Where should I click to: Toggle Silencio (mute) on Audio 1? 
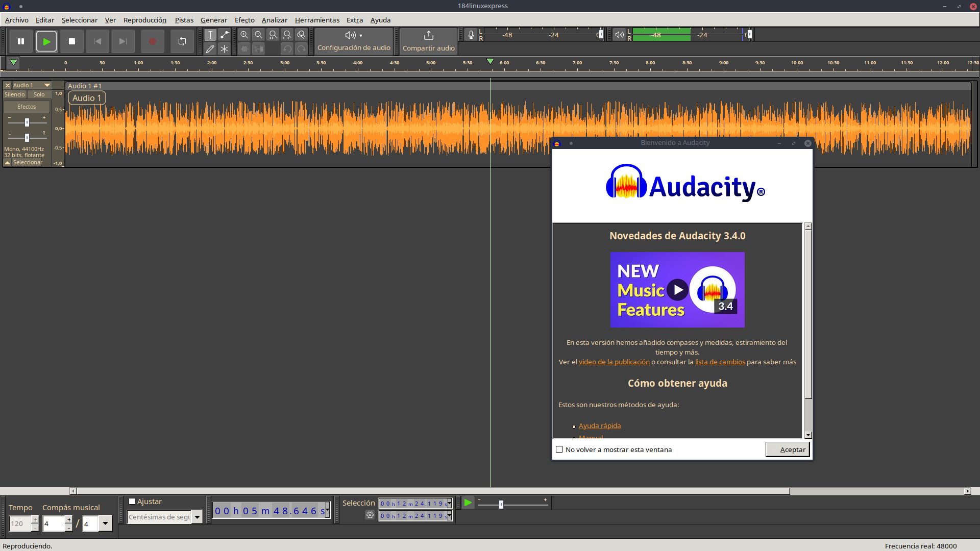point(15,94)
